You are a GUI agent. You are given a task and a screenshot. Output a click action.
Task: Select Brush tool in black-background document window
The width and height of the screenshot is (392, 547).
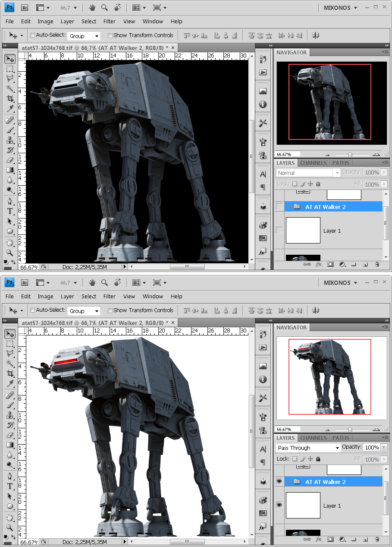(x=10, y=130)
